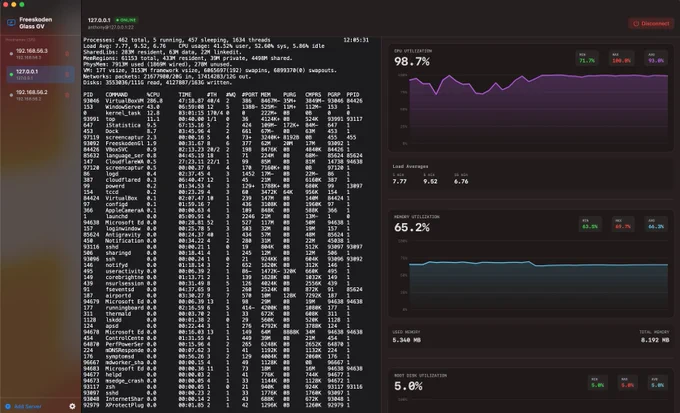This screenshot has width=680, height=413.
Task: Click the Root Disk AVG badge
Action: click(657, 383)
